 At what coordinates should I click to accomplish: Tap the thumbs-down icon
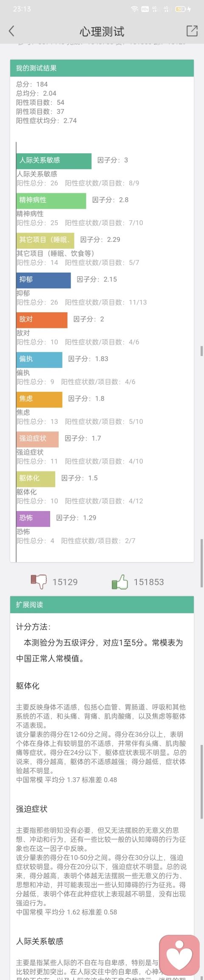pyautogui.click(x=39, y=581)
